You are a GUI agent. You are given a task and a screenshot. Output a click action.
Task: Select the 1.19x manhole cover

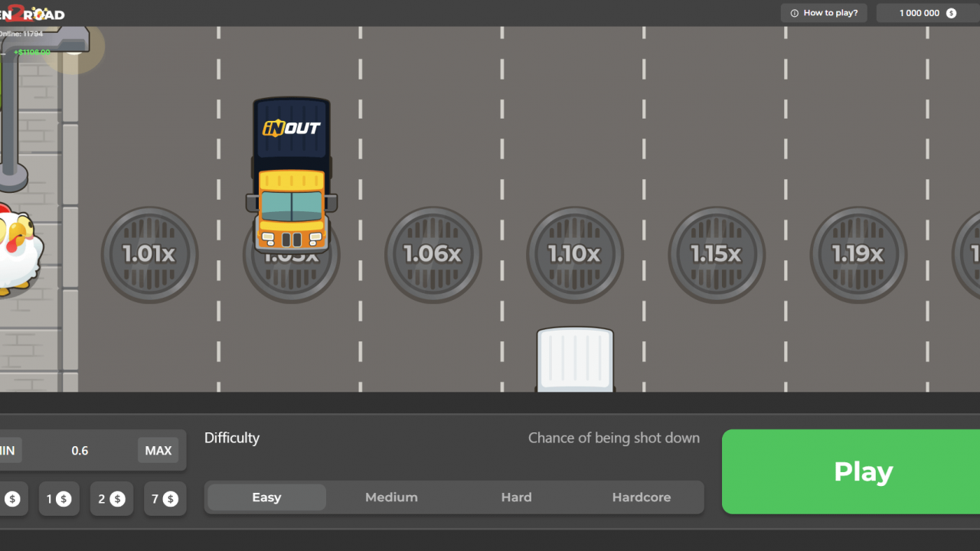[x=857, y=254]
